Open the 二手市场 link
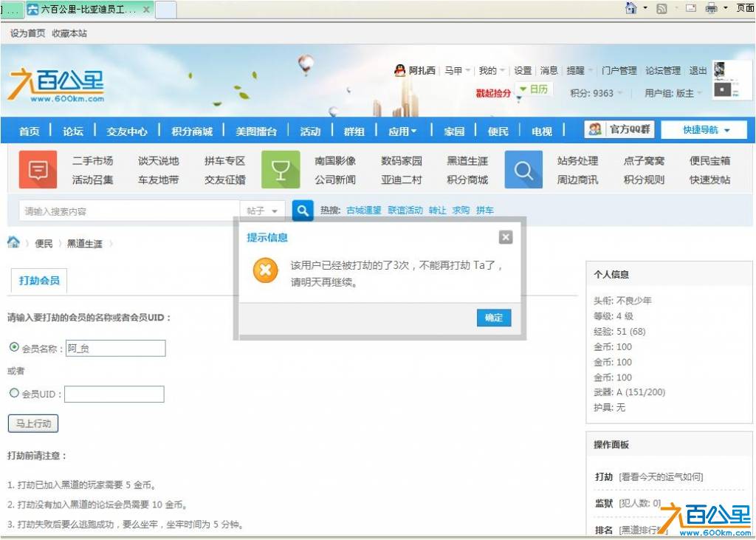This screenshot has width=756, height=540. tap(92, 161)
